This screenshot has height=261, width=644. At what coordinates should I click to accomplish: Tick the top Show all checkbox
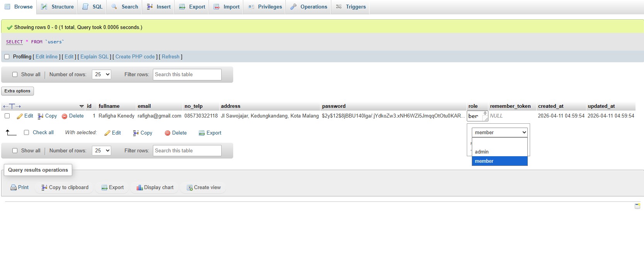pos(15,75)
